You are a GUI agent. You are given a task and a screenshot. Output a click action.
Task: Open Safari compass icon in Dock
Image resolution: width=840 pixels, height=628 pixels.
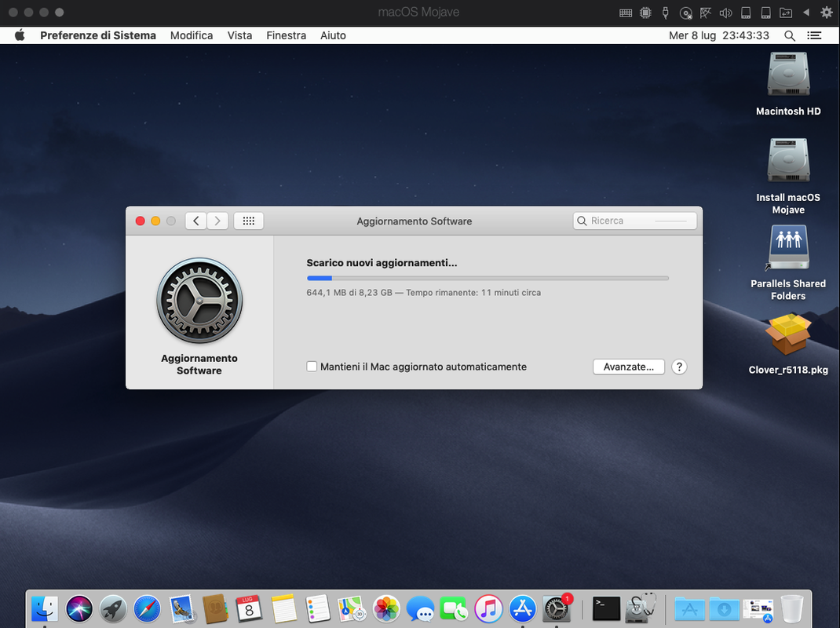click(x=147, y=609)
